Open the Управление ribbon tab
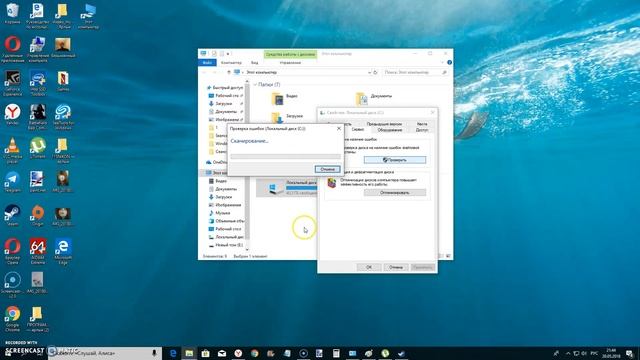This screenshot has width=640, height=360. click(290, 62)
